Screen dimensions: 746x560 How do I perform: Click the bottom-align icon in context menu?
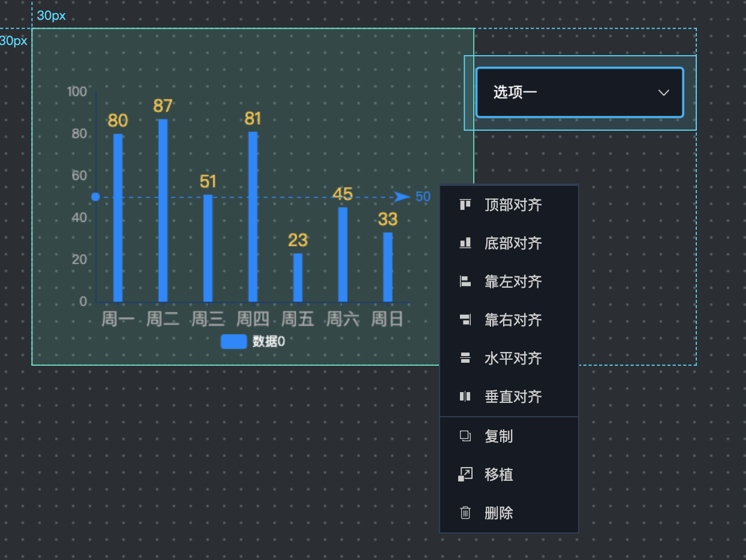click(x=465, y=243)
